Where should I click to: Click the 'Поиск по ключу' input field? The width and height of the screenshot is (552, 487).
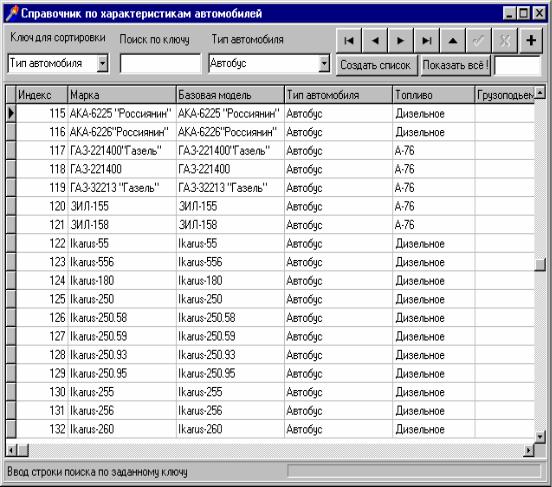[161, 63]
